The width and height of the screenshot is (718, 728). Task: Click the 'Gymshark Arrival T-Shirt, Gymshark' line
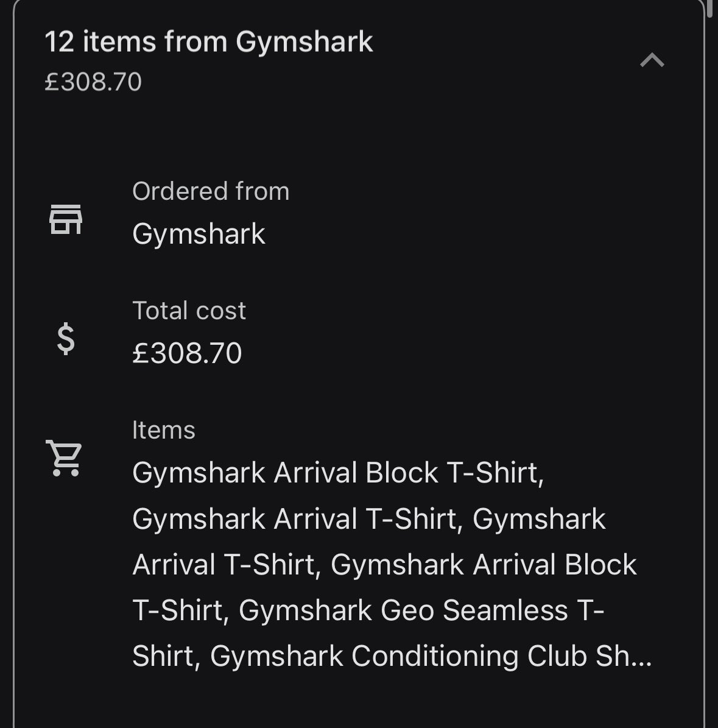(369, 518)
